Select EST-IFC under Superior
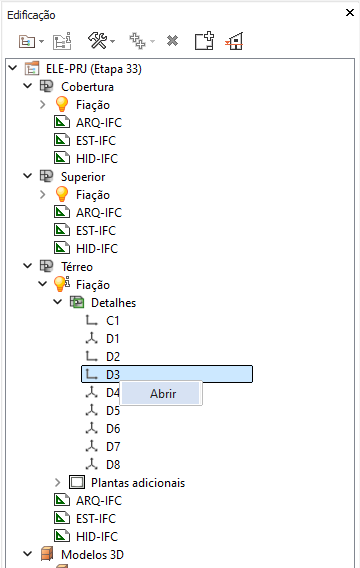This screenshot has height=568, width=360. tap(96, 230)
